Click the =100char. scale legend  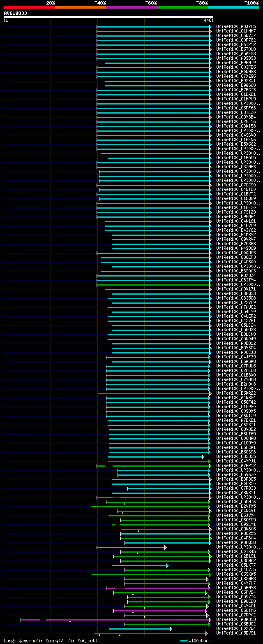tap(196, 640)
